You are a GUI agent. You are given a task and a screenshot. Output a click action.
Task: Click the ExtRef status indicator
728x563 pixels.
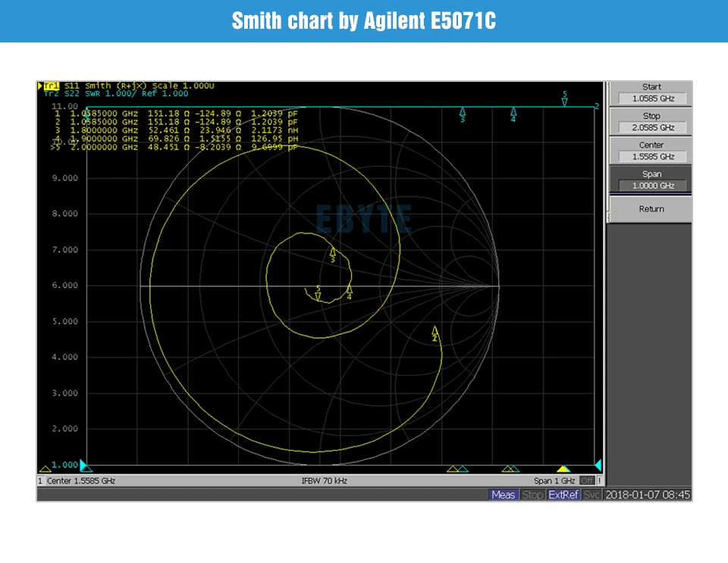coord(563,495)
